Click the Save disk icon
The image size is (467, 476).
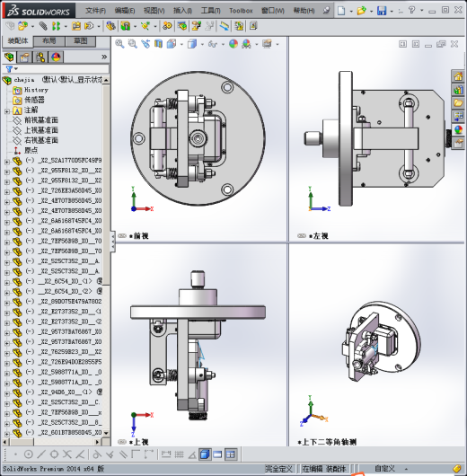[382, 11]
